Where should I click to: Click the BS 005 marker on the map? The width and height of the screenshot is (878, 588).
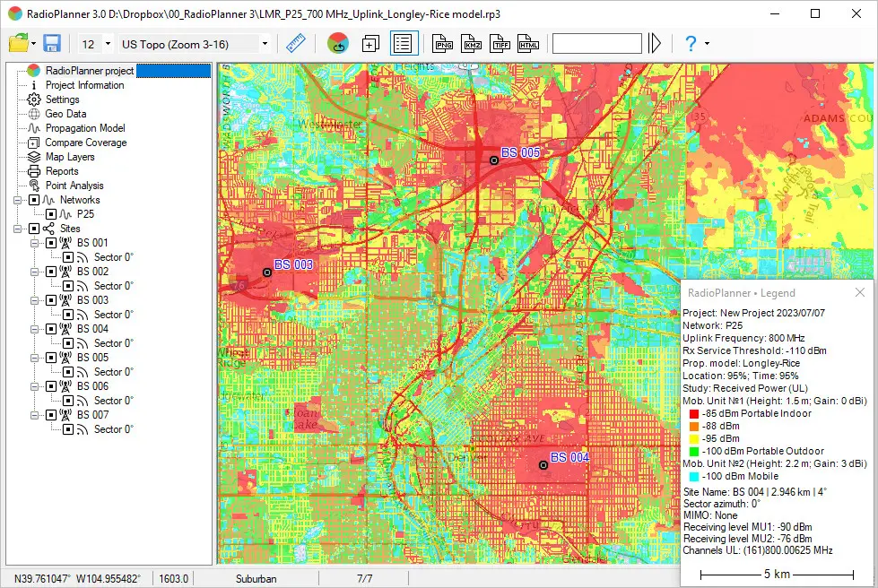494,160
